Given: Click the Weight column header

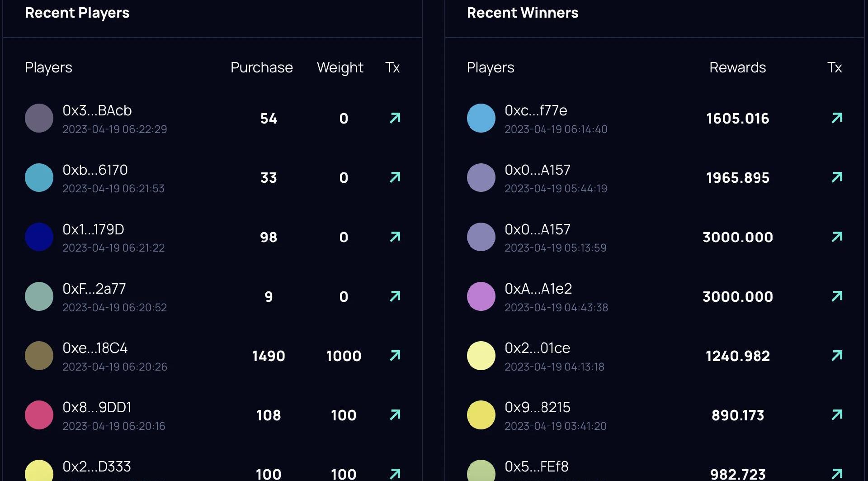Looking at the screenshot, I should [340, 67].
